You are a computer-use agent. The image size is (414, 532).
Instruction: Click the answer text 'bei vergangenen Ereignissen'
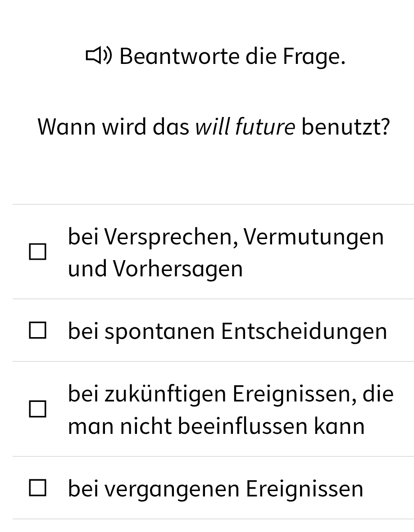pyautogui.click(x=215, y=488)
